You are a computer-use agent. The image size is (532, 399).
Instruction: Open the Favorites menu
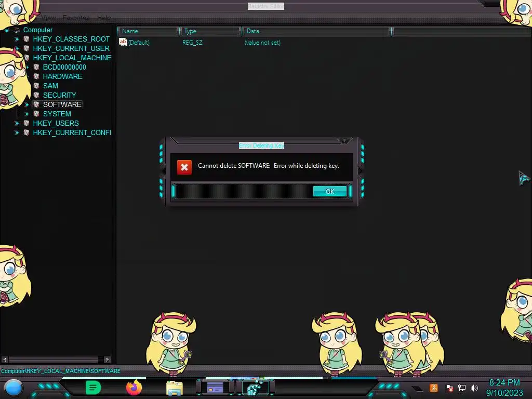(x=76, y=18)
